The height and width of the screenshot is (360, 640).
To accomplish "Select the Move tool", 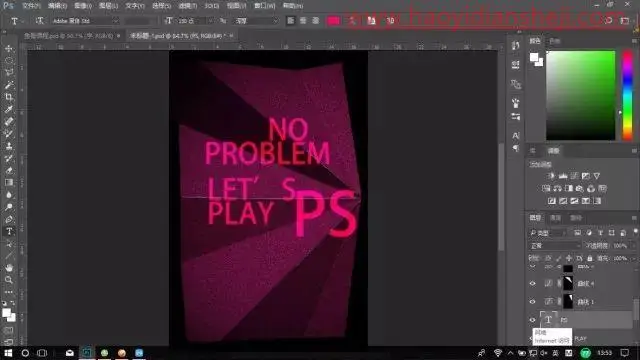I will pos(9,49).
